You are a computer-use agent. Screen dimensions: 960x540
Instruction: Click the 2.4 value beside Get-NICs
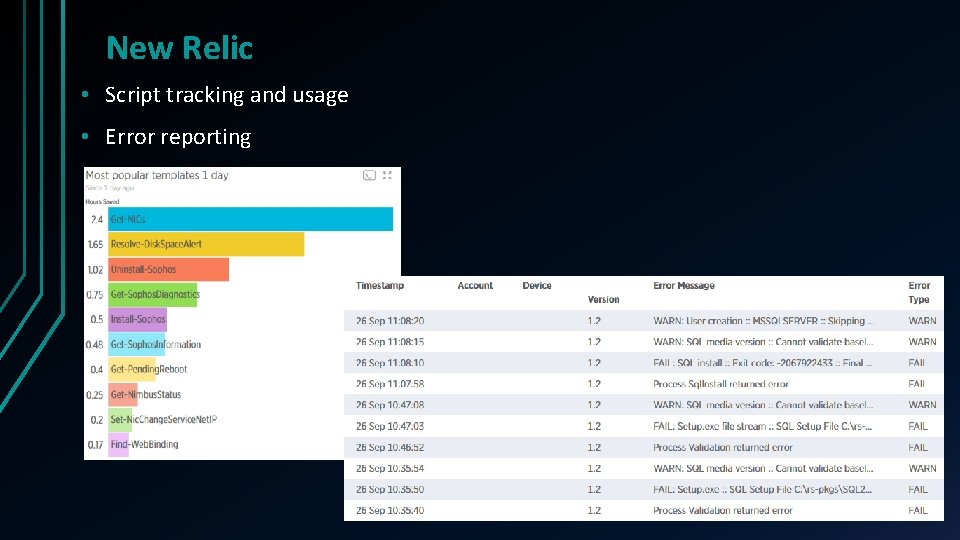click(97, 219)
